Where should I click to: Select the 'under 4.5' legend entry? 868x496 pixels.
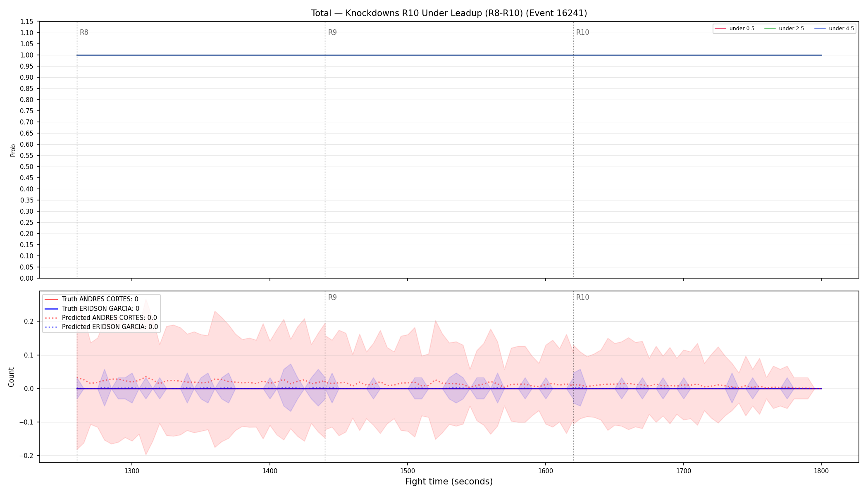click(834, 29)
